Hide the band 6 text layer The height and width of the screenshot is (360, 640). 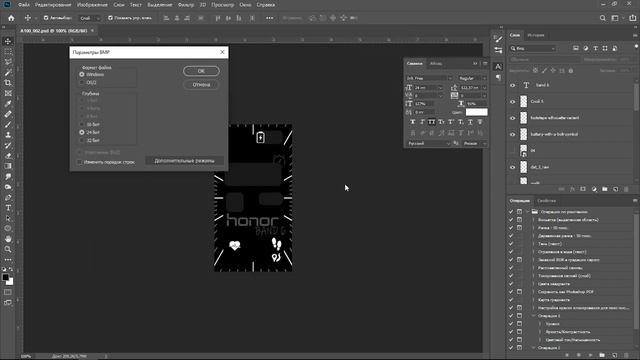[513, 85]
